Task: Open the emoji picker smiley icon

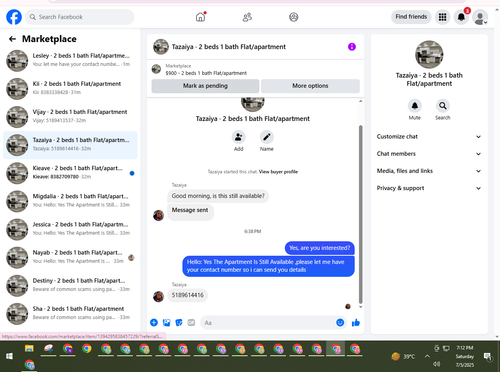Action: tap(340, 322)
